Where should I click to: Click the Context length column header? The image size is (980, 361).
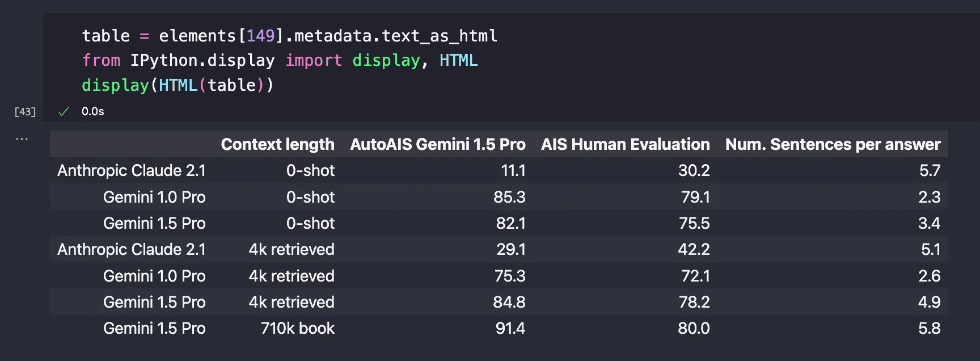tap(277, 144)
